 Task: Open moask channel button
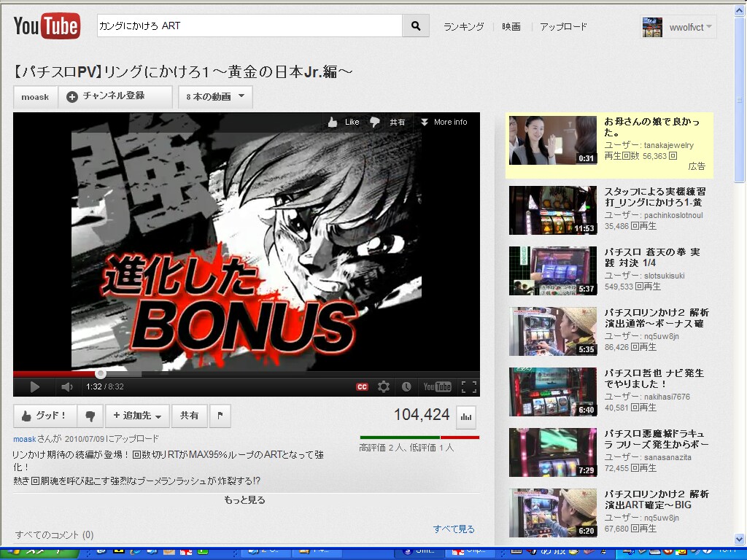click(x=35, y=97)
